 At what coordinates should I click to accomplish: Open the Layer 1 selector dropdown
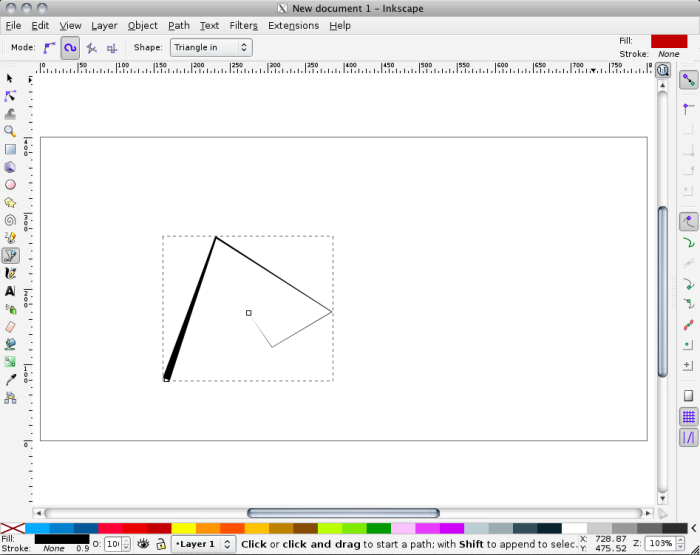tap(203, 544)
